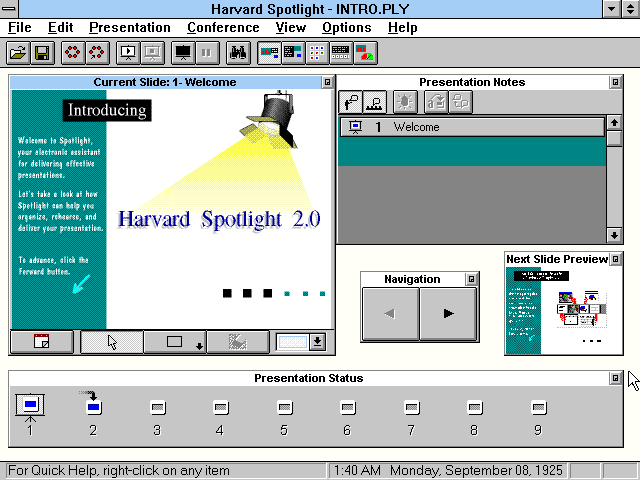Click the chart with pencil layout icon
640x480 pixels.
tap(366, 53)
